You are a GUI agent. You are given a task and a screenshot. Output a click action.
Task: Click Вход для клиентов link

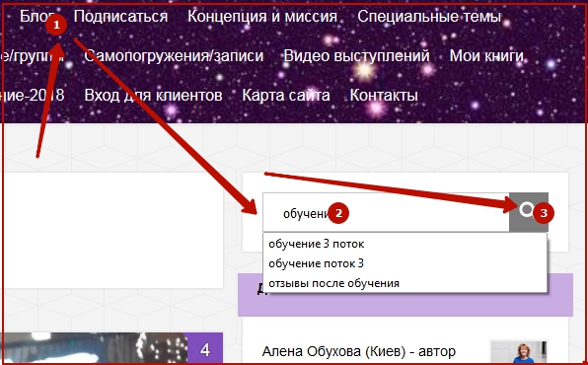point(153,96)
